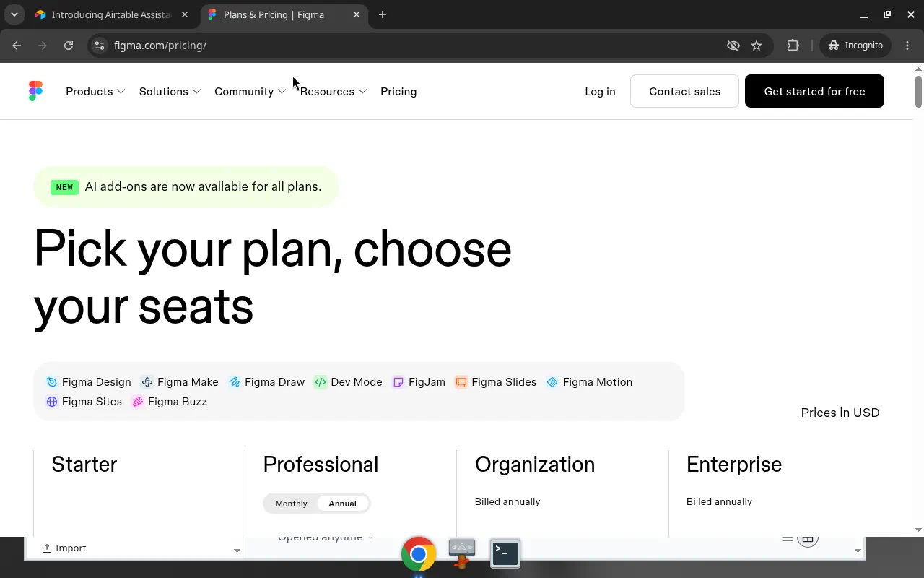The image size is (924, 578).
Task: Expand the Products navigation dropdown
Action: click(95, 92)
